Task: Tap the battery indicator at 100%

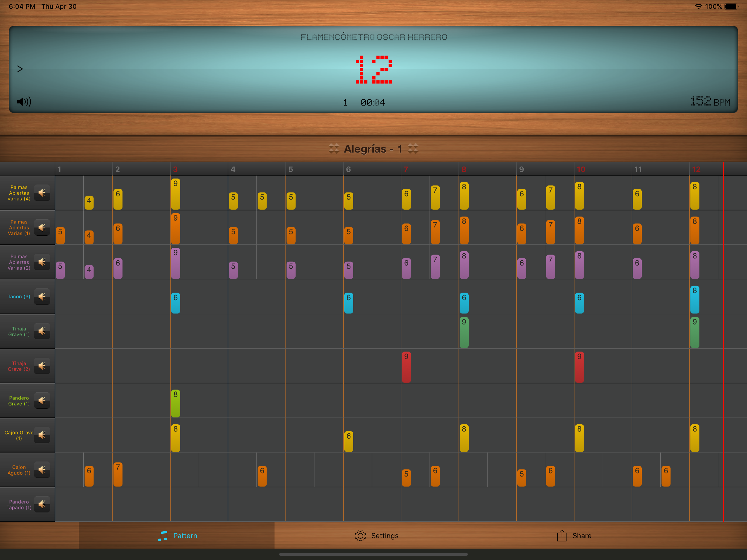Action: 731,6
